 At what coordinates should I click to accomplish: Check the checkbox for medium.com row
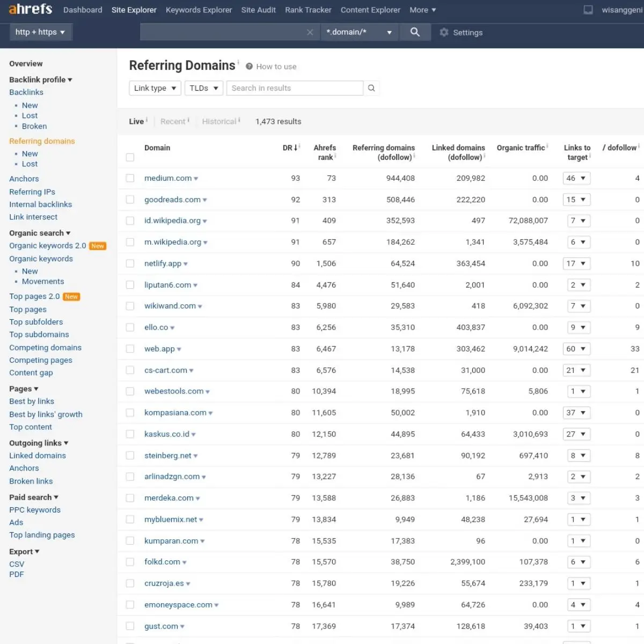[130, 178]
